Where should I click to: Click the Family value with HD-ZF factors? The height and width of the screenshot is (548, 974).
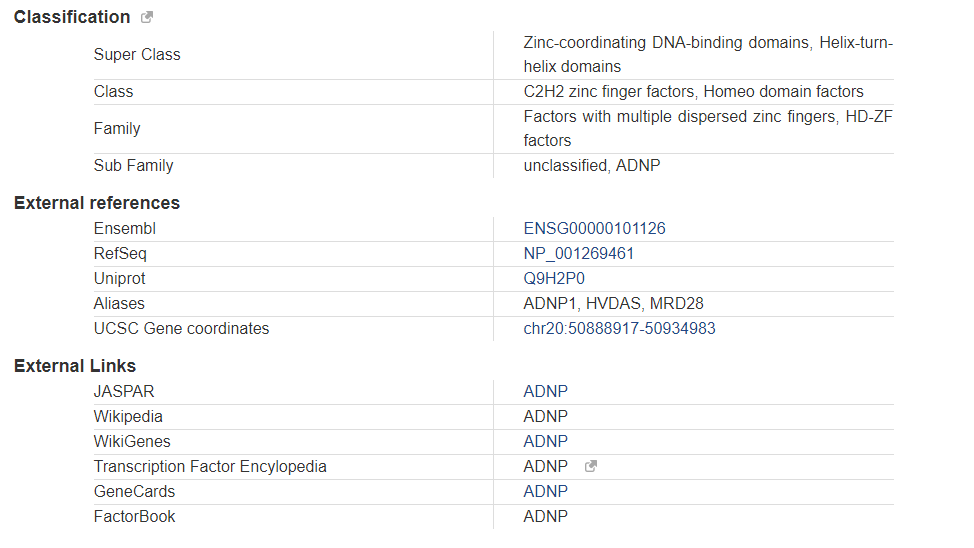[x=707, y=129]
